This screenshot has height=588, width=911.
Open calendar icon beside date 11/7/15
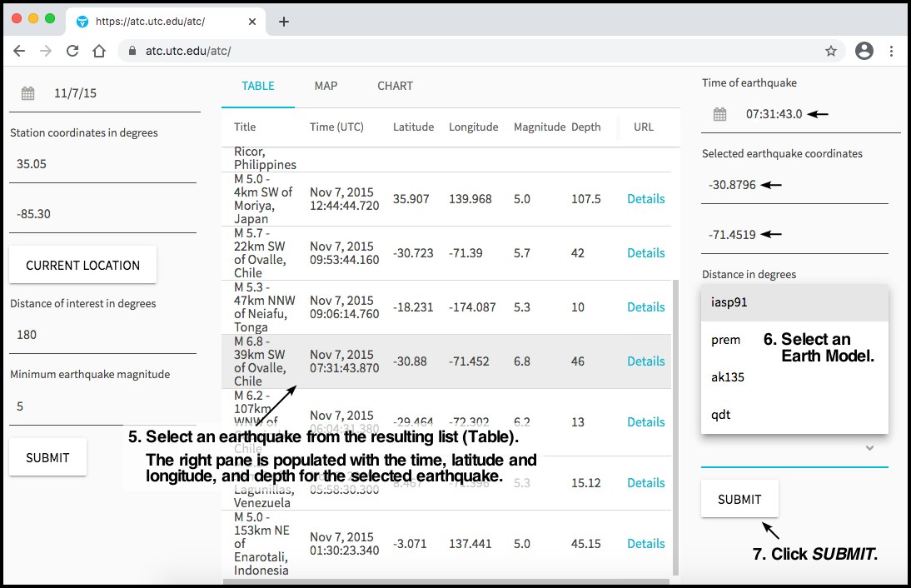click(28, 93)
